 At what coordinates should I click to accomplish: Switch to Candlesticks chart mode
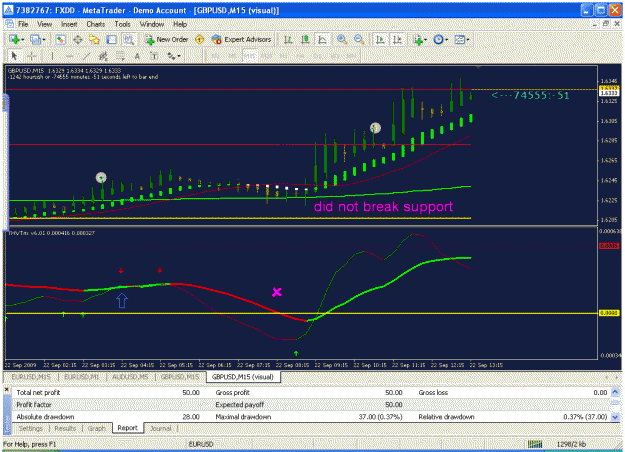pyautogui.click(x=305, y=39)
